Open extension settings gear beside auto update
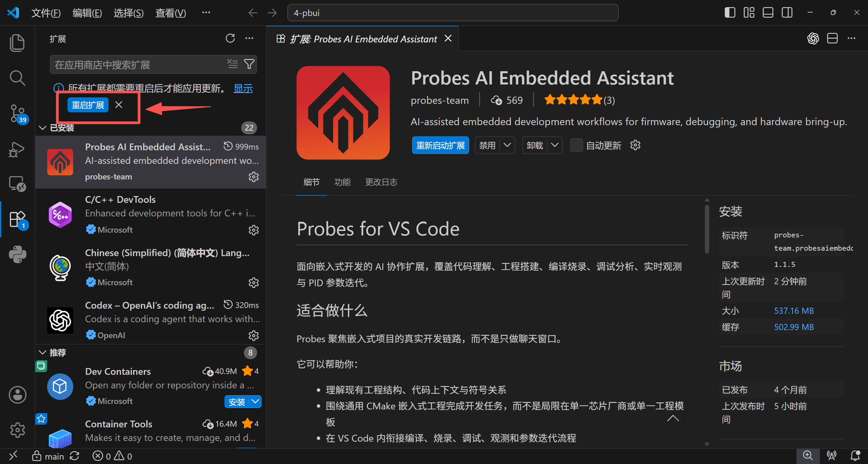Screen dimensions: 868x464 635,145
